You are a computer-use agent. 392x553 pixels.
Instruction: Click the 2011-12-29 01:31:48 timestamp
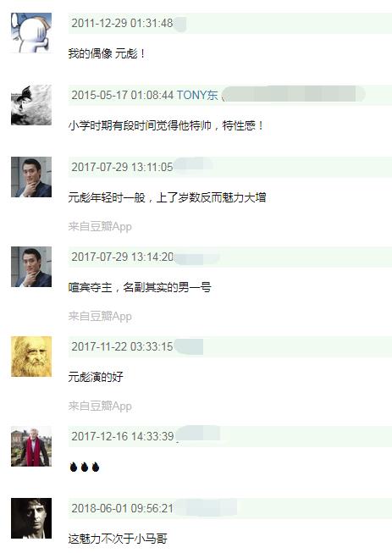coord(122,23)
